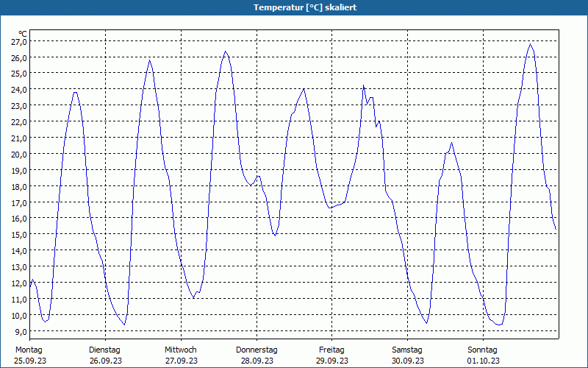The width and height of the screenshot is (588, 368).
Task: Click the Tuesday temperature peak on the curve
Action: pyautogui.click(x=150, y=60)
